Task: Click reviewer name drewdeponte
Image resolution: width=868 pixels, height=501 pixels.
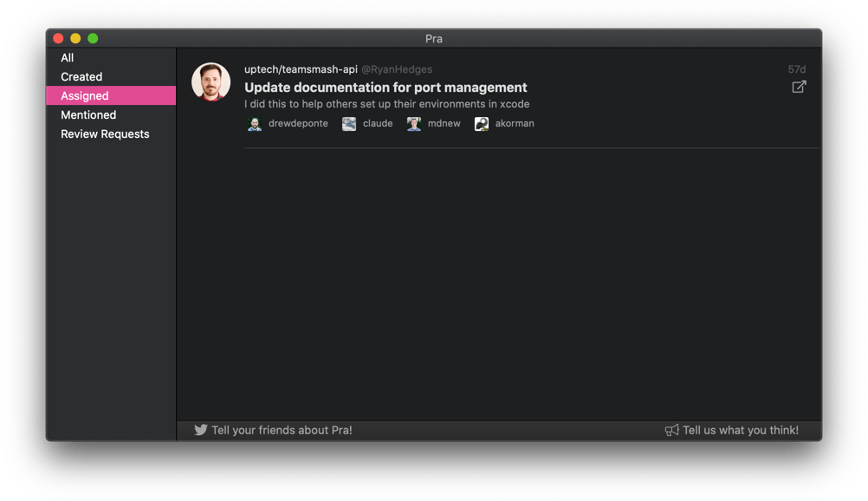Action: click(298, 124)
